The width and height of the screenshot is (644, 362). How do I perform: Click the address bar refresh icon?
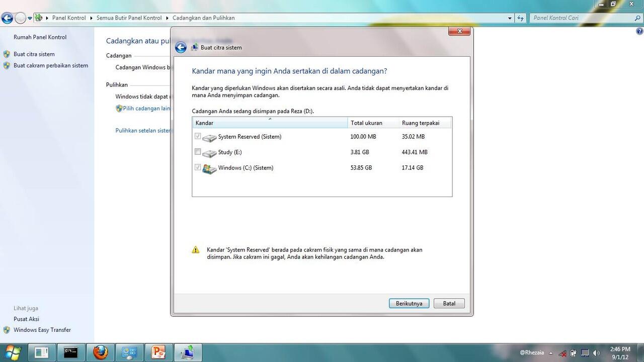(521, 18)
